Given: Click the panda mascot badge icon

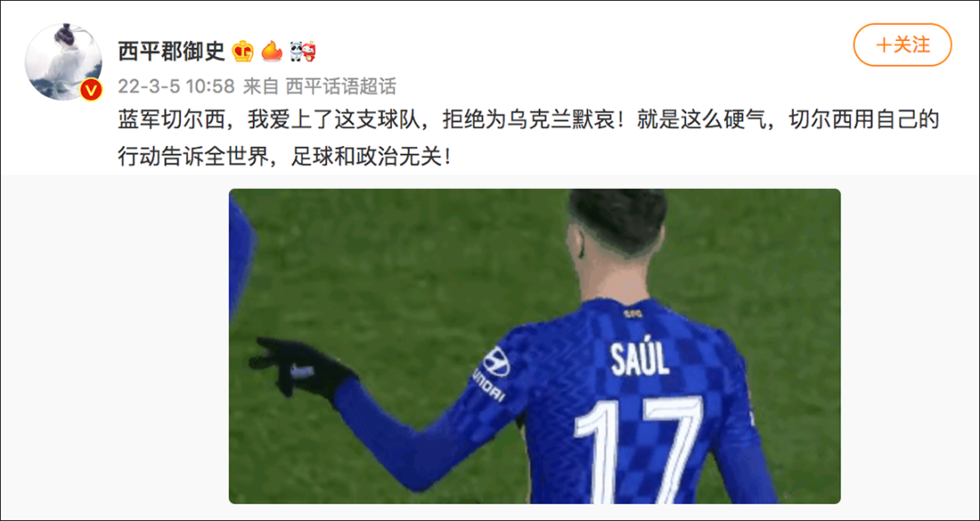Looking at the screenshot, I should tap(302, 52).
